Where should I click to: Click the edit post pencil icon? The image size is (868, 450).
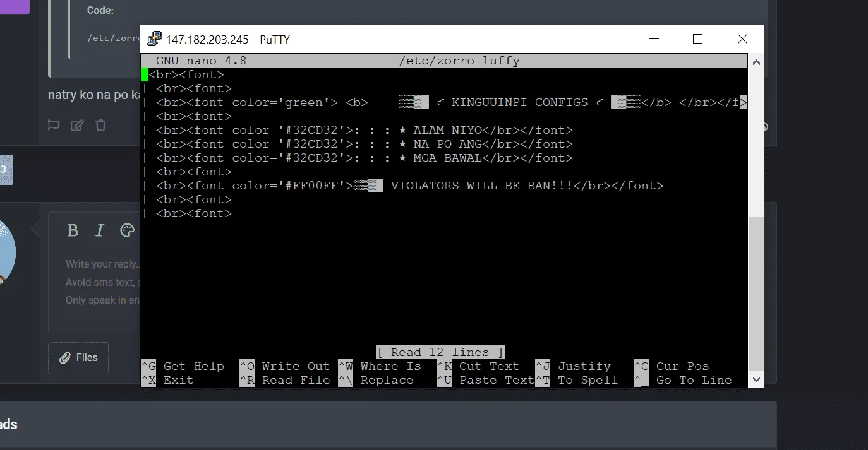tap(77, 125)
